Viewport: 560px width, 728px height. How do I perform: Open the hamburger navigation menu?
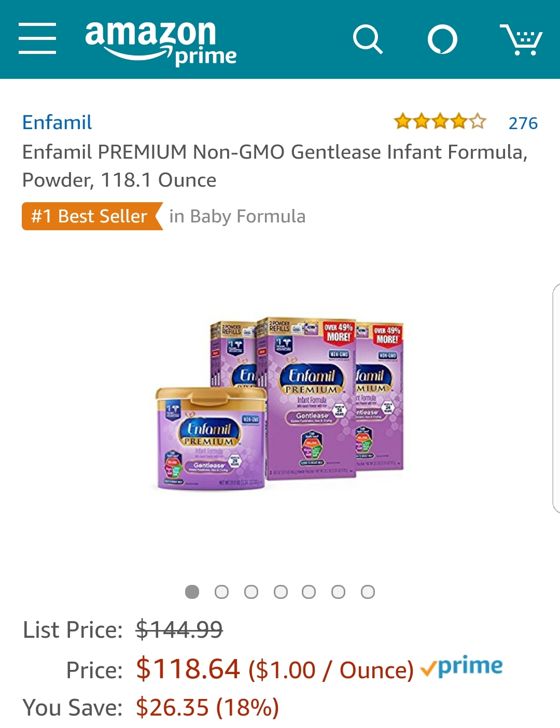tap(37, 38)
